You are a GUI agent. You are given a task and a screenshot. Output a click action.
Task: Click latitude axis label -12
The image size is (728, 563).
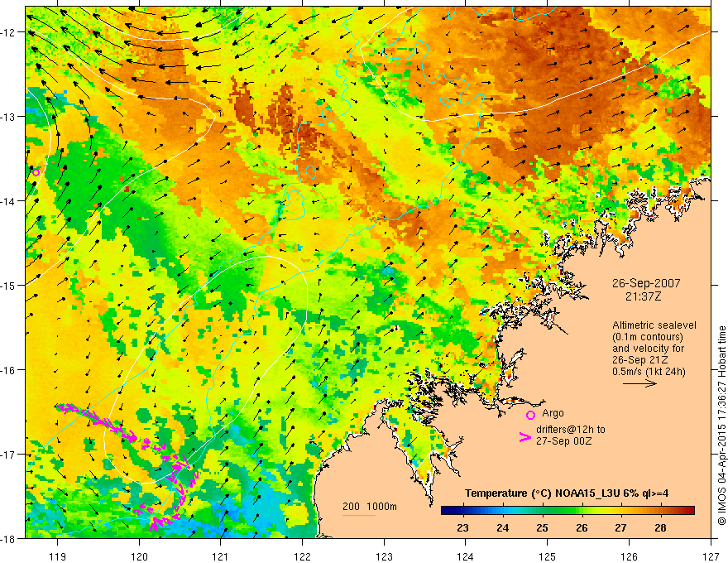9,32
